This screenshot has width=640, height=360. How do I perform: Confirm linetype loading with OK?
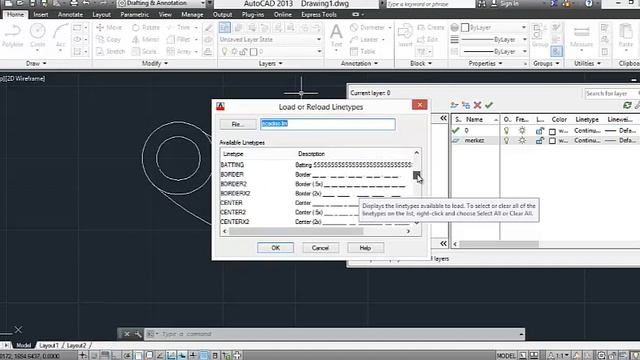tap(276, 248)
